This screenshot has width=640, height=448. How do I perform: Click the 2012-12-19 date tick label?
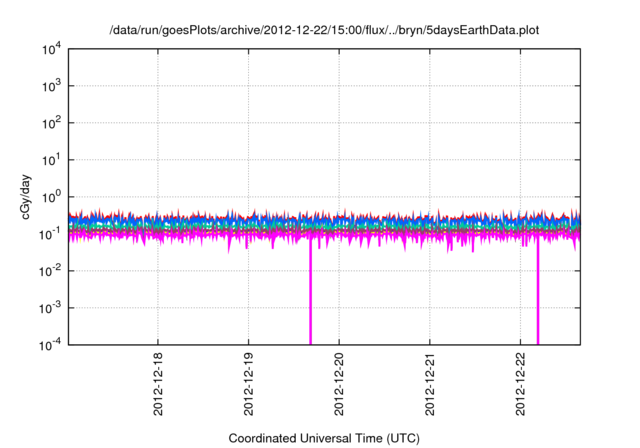pos(249,384)
